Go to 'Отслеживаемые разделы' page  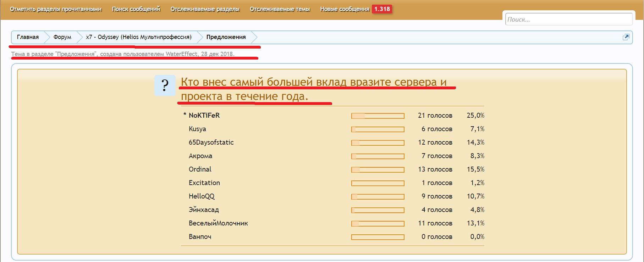click(x=205, y=9)
